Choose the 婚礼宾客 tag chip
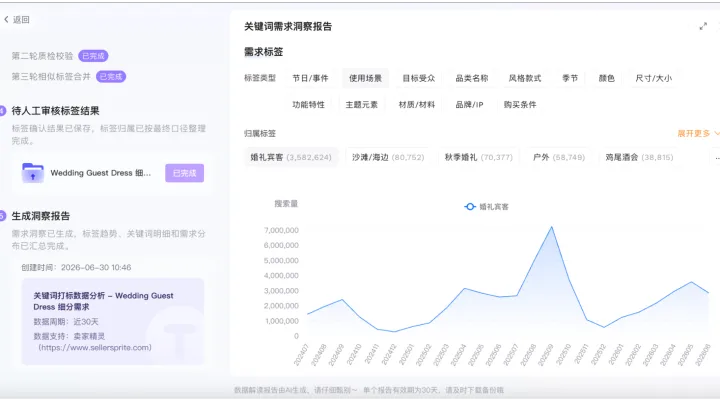Viewport: 720px width, 403px height. tap(291, 157)
